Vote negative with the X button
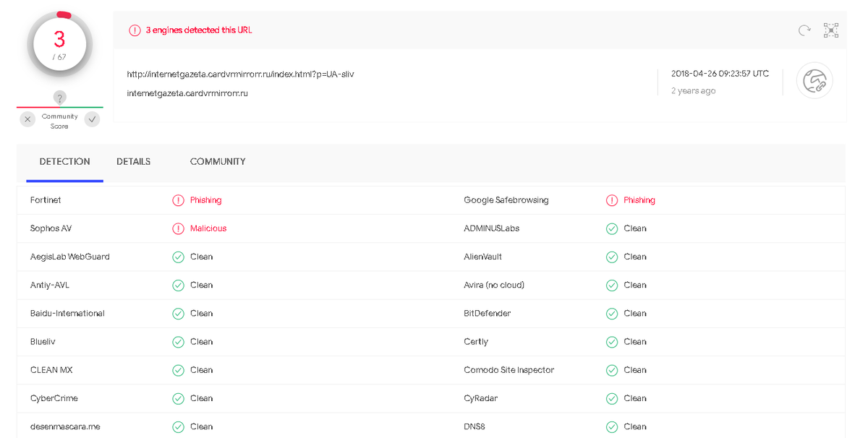This screenshot has height=438, width=868. (27, 120)
